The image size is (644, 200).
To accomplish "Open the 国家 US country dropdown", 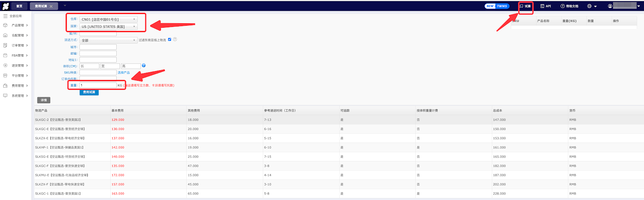I will (x=108, y=27).
